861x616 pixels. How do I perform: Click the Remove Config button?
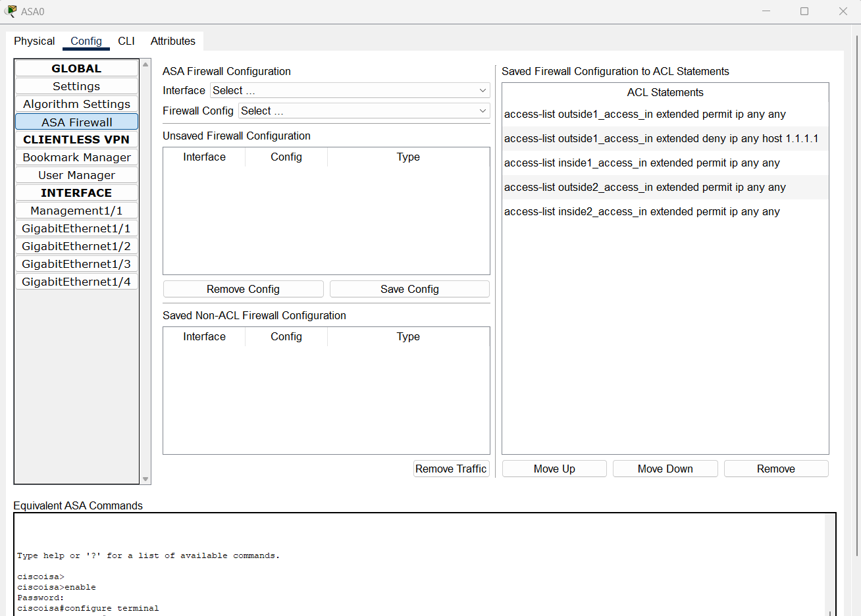pyautogui.click(x=243, y=289)
